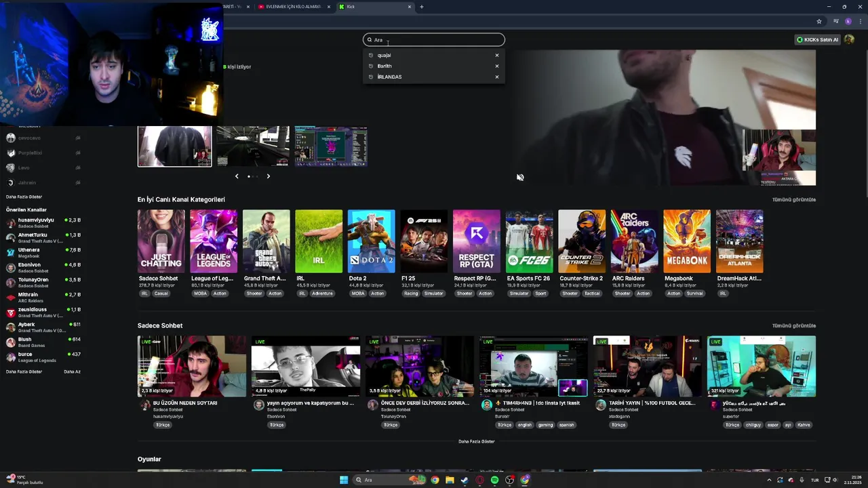The height and width of the screenshot is (488, 868).
Task: Click the Racing tag under F1 25
Action: point(411,293)
